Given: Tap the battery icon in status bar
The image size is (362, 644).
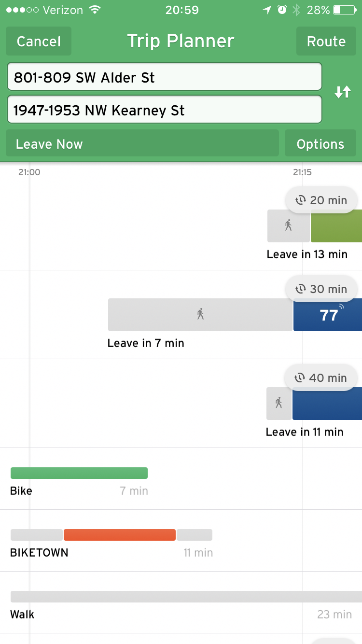Looking at the screenshot, I should point(344,10).
